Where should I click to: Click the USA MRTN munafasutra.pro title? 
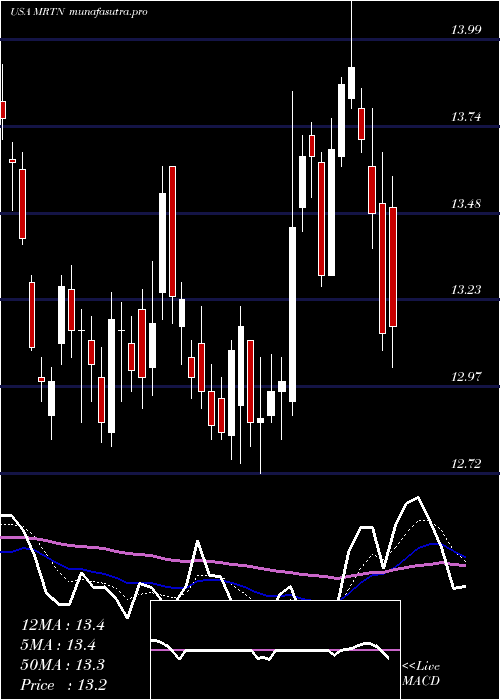pos(79,12)
